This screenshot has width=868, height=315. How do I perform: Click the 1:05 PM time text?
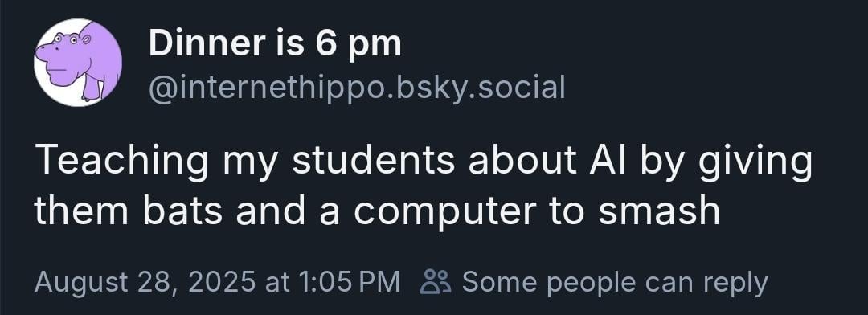click(348, 282)
